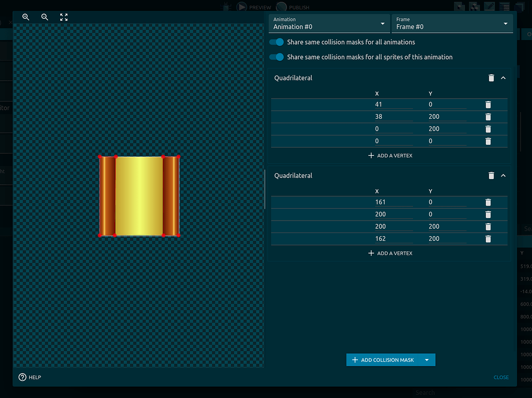Delete vertex 161, 0 of second quadrilateral
This screenshot has height=398, width=532.
pos(488,202)
